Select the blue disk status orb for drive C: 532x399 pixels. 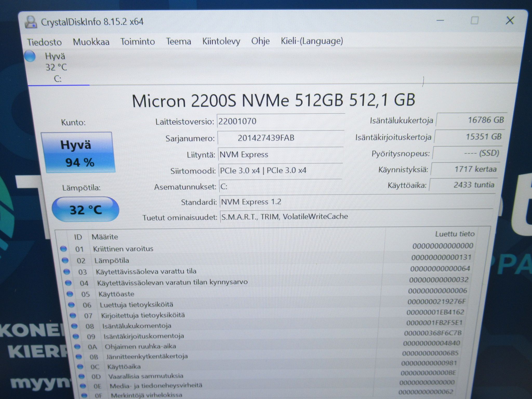[30, 56]
